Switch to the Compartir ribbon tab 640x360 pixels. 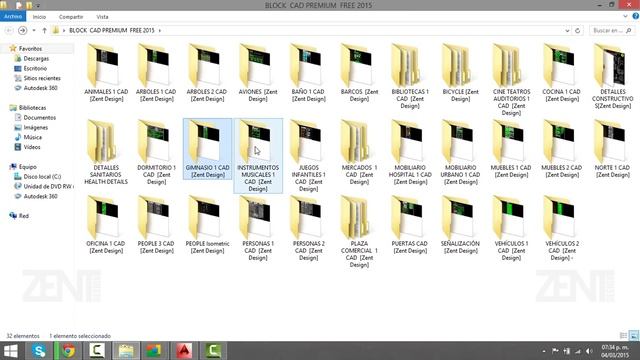pyautogui.click(x=71, y=17)
